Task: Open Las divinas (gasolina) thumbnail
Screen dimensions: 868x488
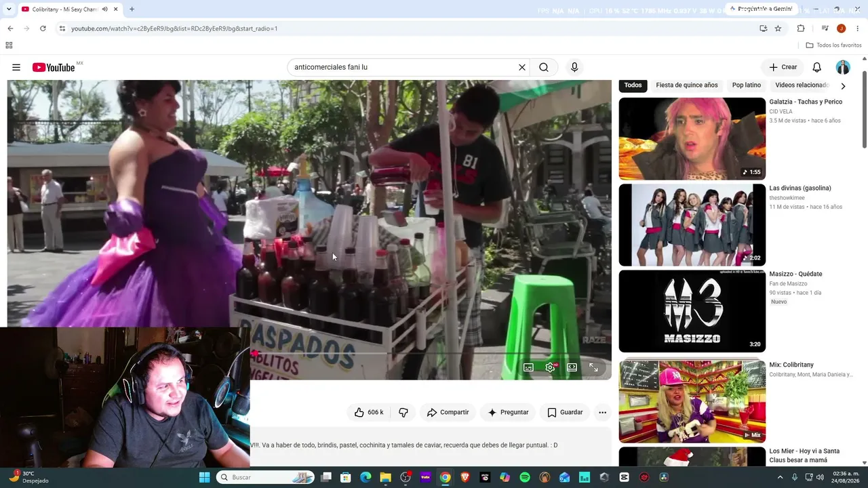Action: [692, 225]
